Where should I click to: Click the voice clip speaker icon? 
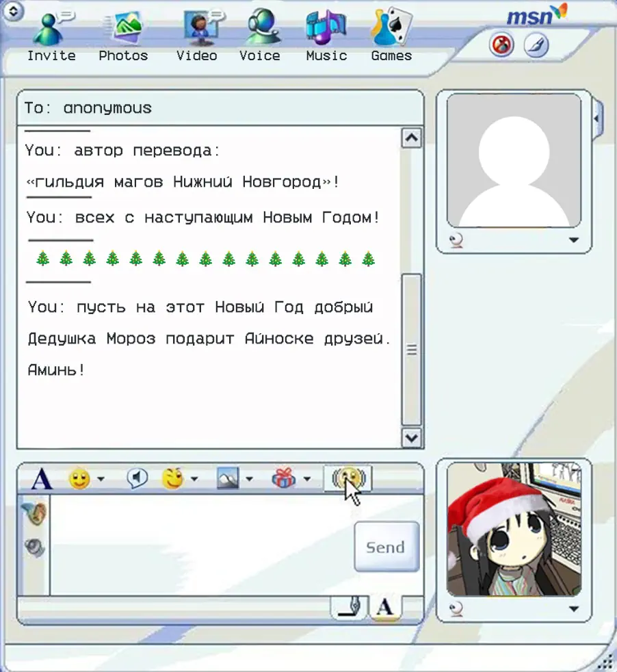[x=137, y=479]
